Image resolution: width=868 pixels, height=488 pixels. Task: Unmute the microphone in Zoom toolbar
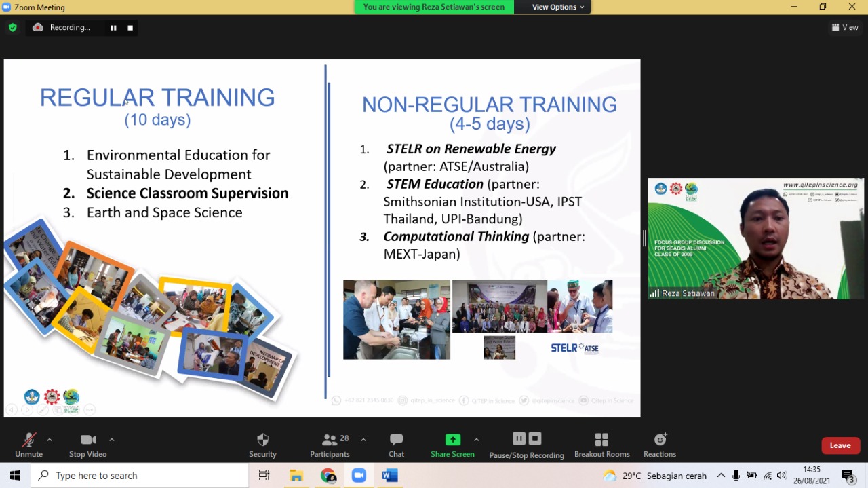pyautogui.click(x=28, y=445)
